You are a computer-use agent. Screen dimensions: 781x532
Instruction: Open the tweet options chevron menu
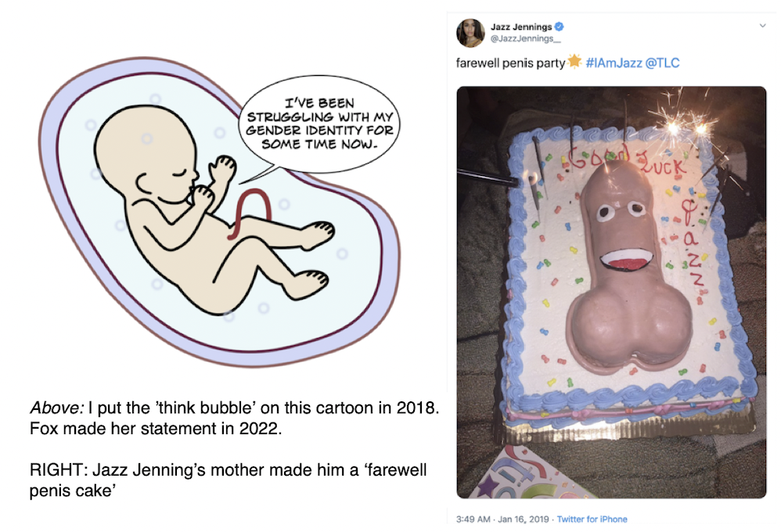[763, 26]
